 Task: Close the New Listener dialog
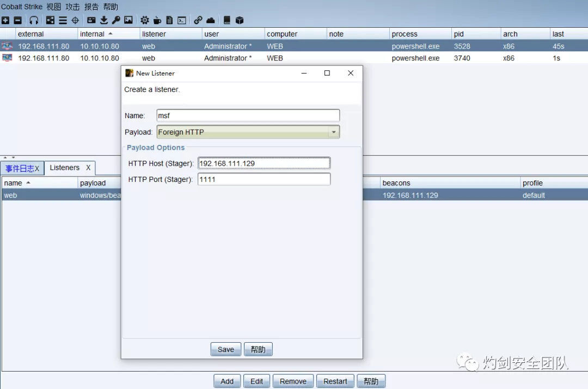coord(351,73)
